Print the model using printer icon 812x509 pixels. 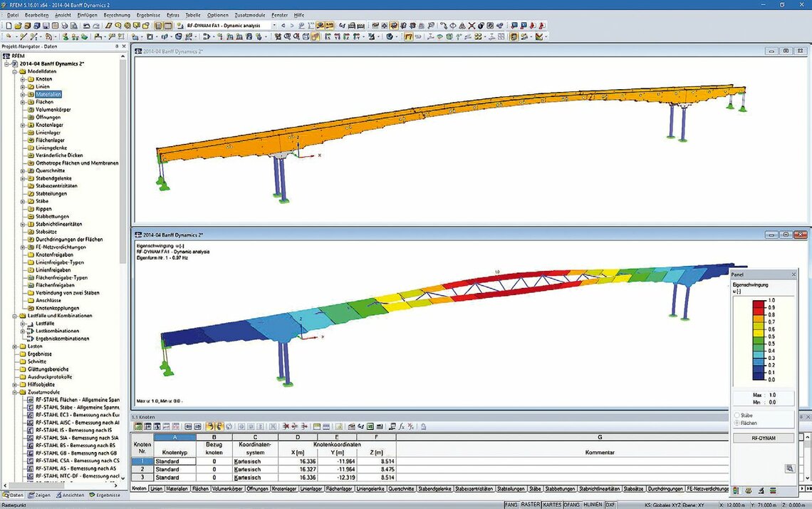click(65, 26)
